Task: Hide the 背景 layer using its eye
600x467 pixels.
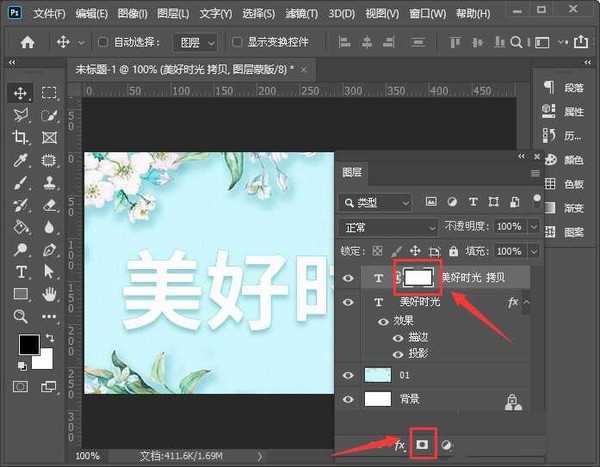Action: point(348,399)
